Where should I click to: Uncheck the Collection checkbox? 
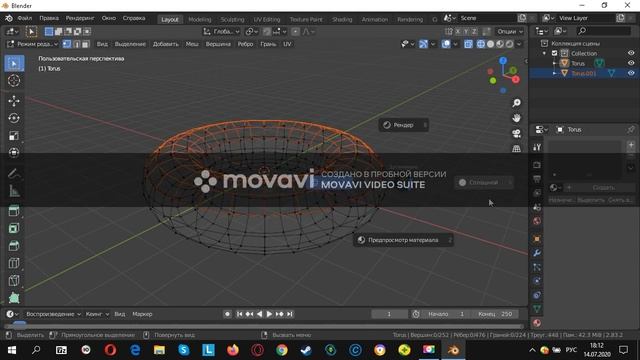pyautogui.click(x=554, y=53)
